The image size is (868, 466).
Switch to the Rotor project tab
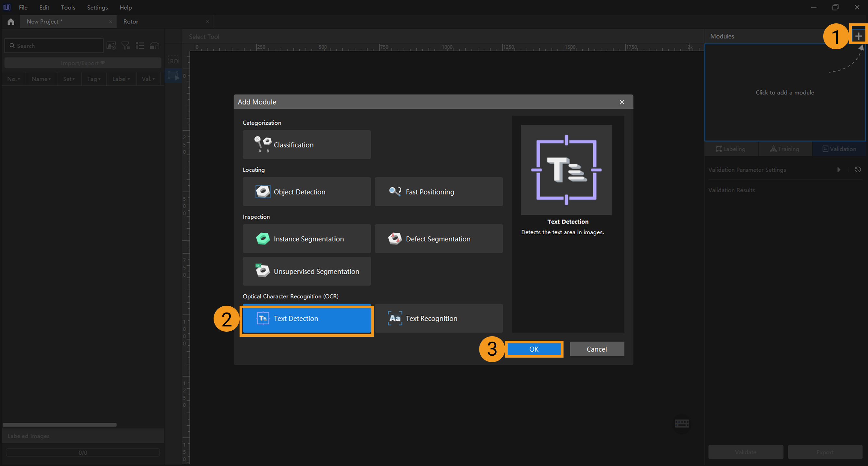131,21
